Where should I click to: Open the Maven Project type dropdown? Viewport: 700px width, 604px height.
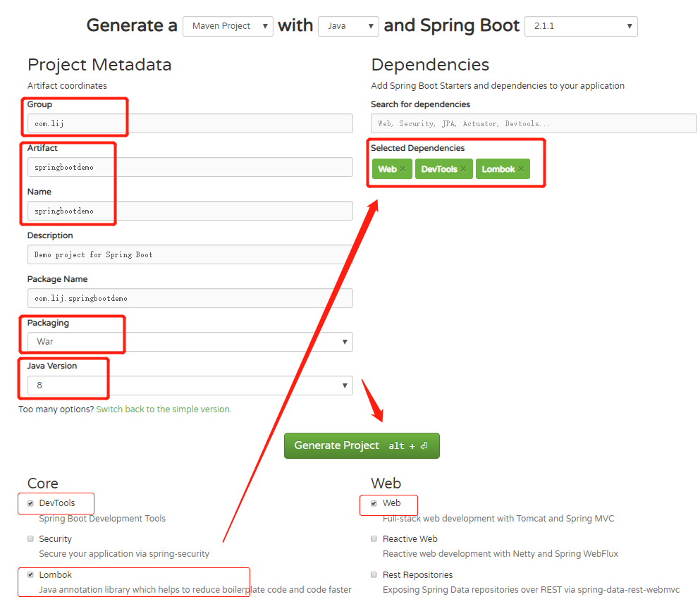[228, 26]
